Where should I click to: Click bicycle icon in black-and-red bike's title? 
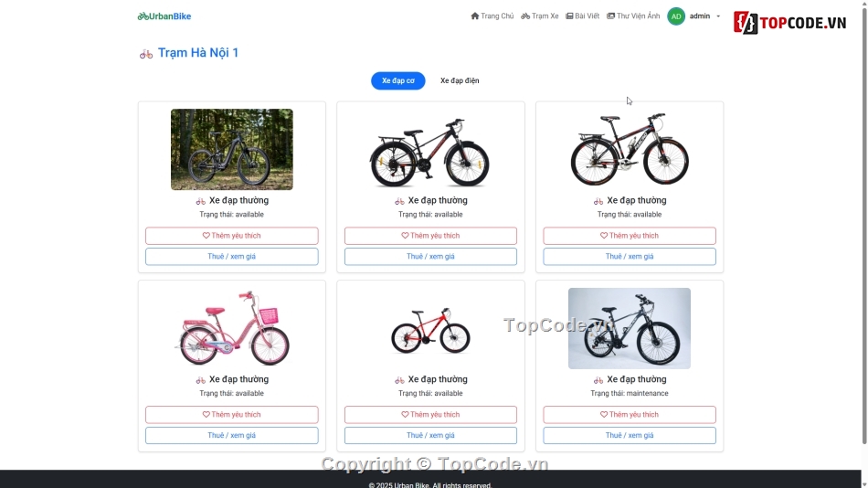(598, 201)
